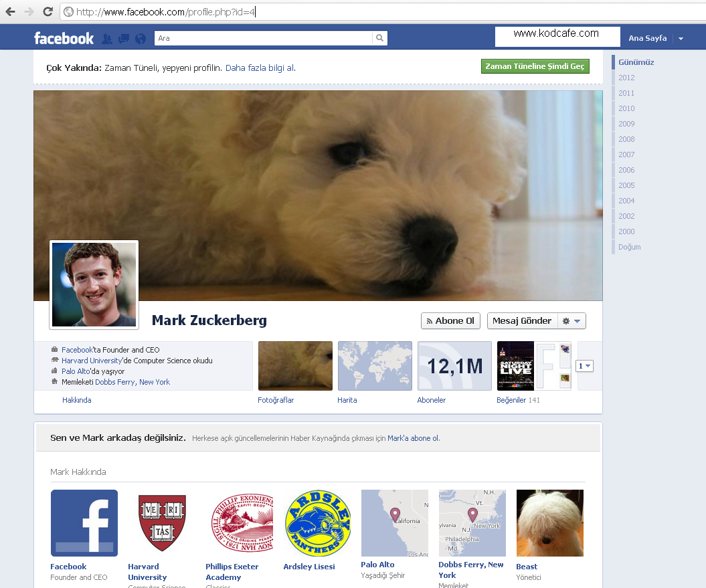Jump to 2011 in the timeline
This screenshot has height=588, width=706.
click(x=626, y=93)
